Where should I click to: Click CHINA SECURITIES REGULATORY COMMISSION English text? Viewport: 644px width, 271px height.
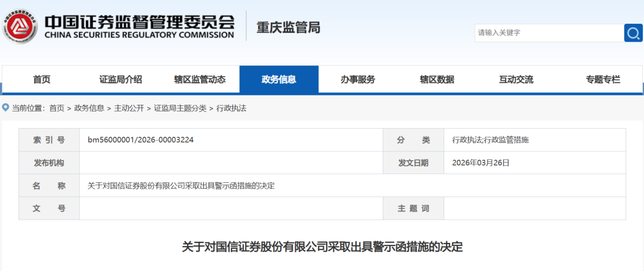pos(139,35)
